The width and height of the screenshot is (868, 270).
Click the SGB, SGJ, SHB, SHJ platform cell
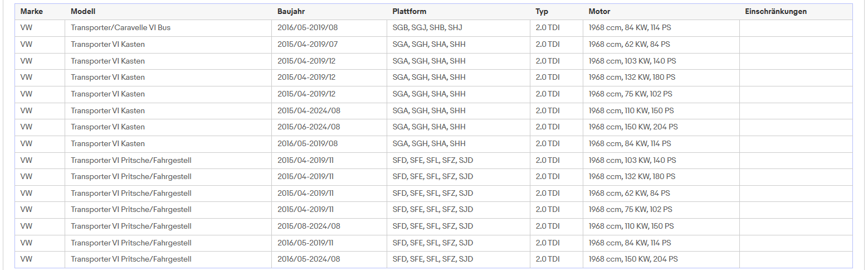[459, 28]
